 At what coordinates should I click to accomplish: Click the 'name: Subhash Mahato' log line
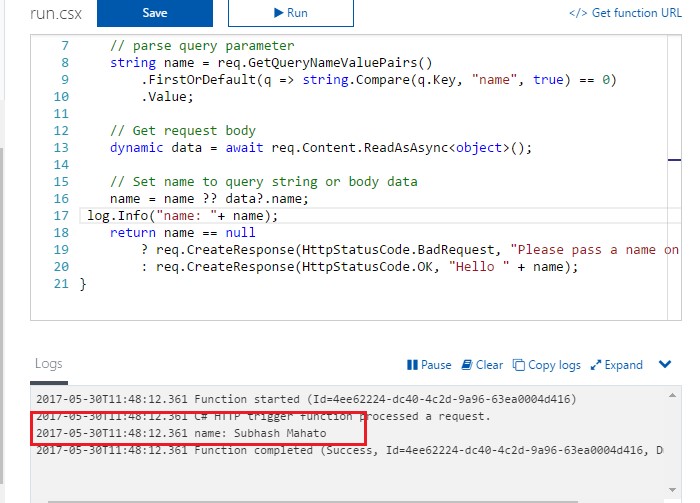coord(181,433)
